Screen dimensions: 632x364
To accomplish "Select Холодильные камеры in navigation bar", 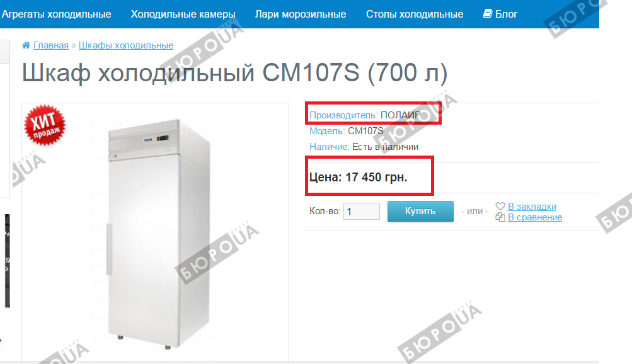I will (183, 14).
